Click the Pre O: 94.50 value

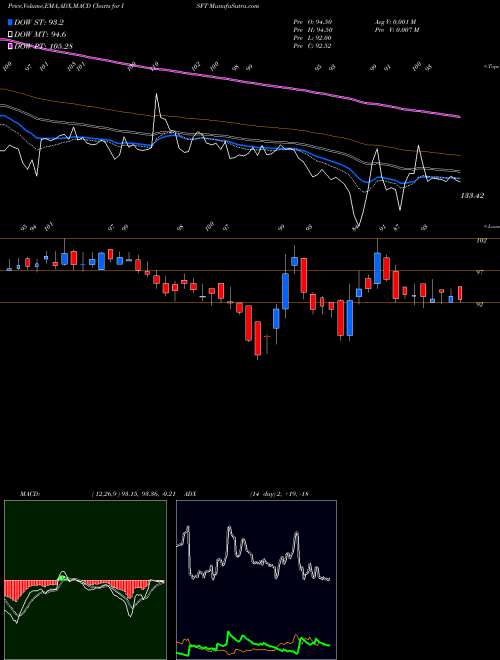tap(313, 22)
